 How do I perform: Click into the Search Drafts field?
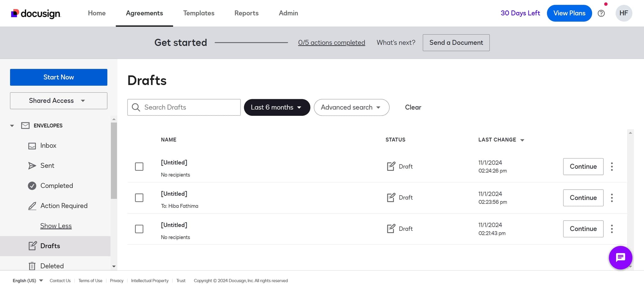tap(189, 107)
